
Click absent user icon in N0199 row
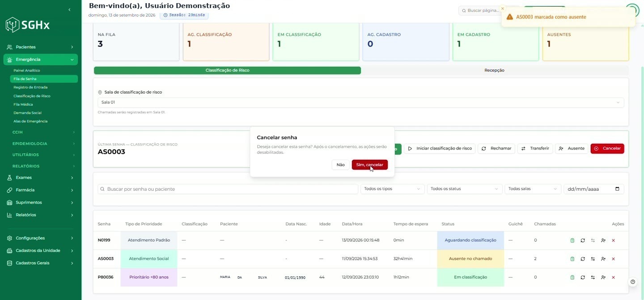point(603,240)
